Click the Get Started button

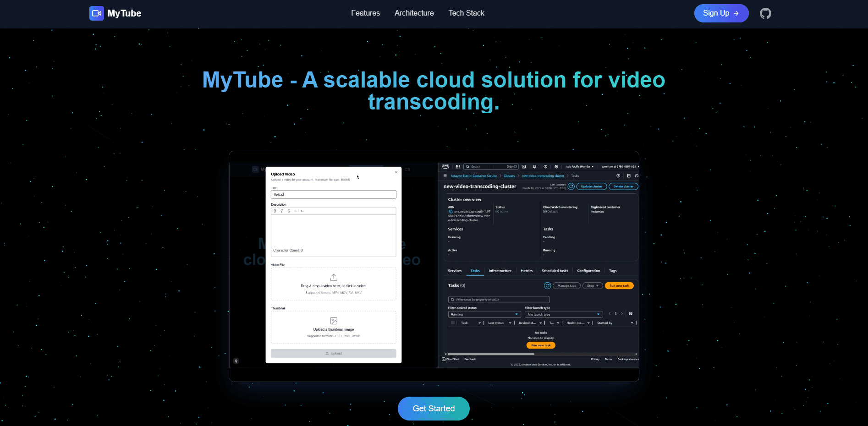tap(434, 409)
